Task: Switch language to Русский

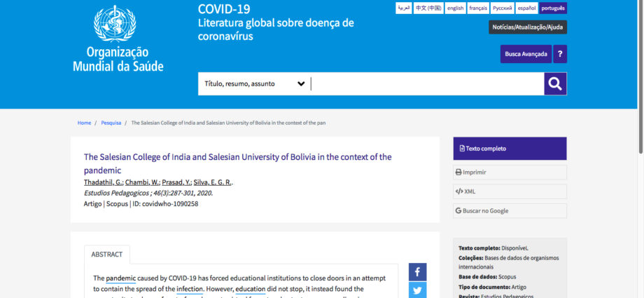Action: point(503,8)
